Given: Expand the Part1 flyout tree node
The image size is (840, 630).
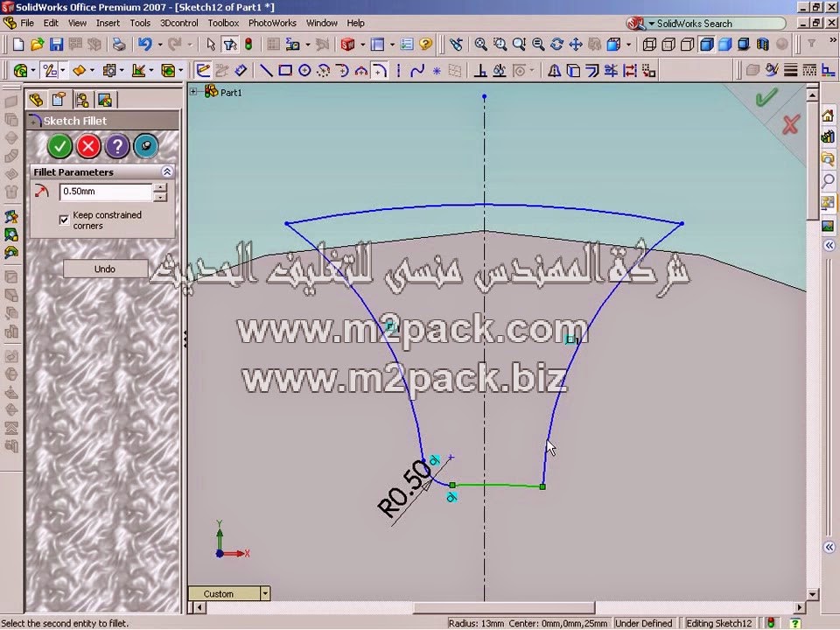Looking at the screenshot, I should point(193,92).
